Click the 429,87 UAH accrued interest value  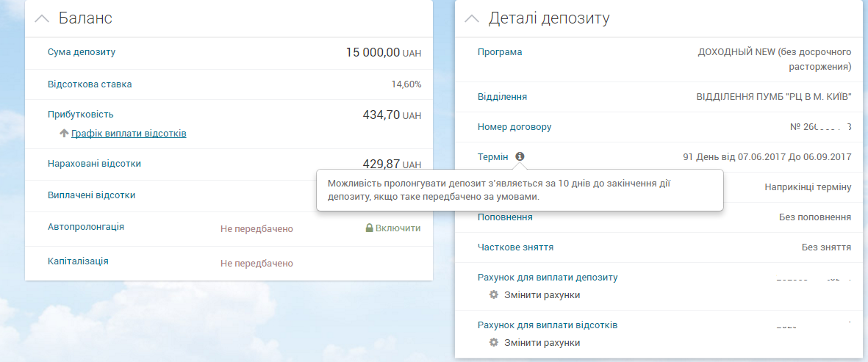392,164
